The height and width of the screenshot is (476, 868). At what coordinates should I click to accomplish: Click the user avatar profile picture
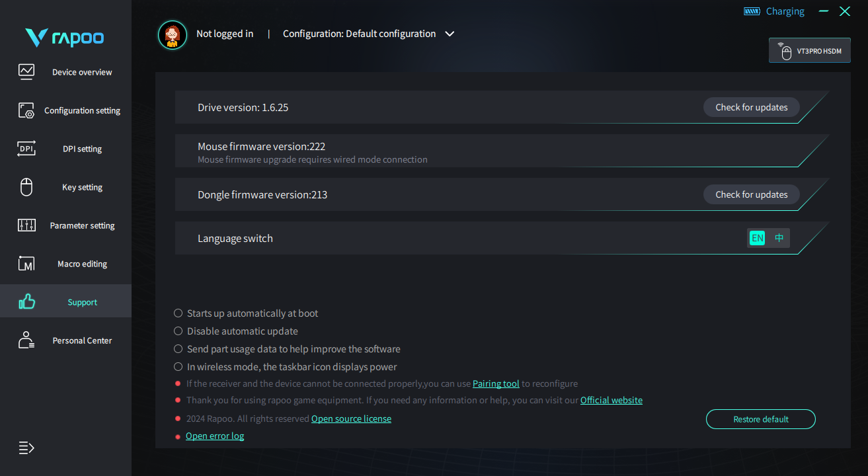pyautogui.click(x=173, y=34)
